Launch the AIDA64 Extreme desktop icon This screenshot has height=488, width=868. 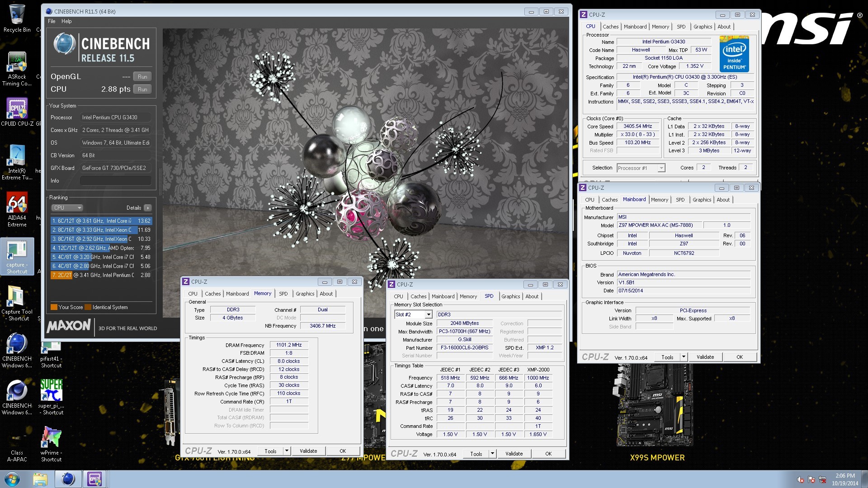tap(17, 209)
